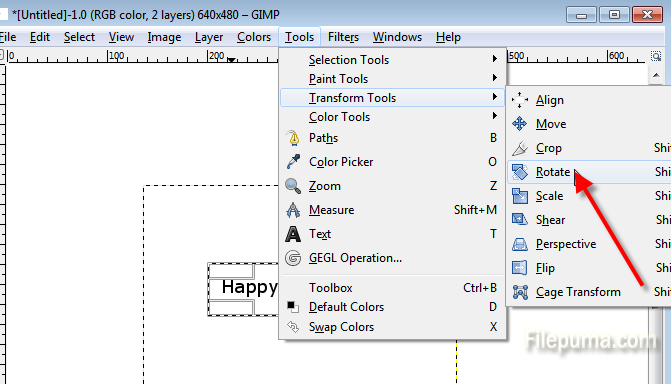Click the Zoom magnifier icon

pos(293,186)
